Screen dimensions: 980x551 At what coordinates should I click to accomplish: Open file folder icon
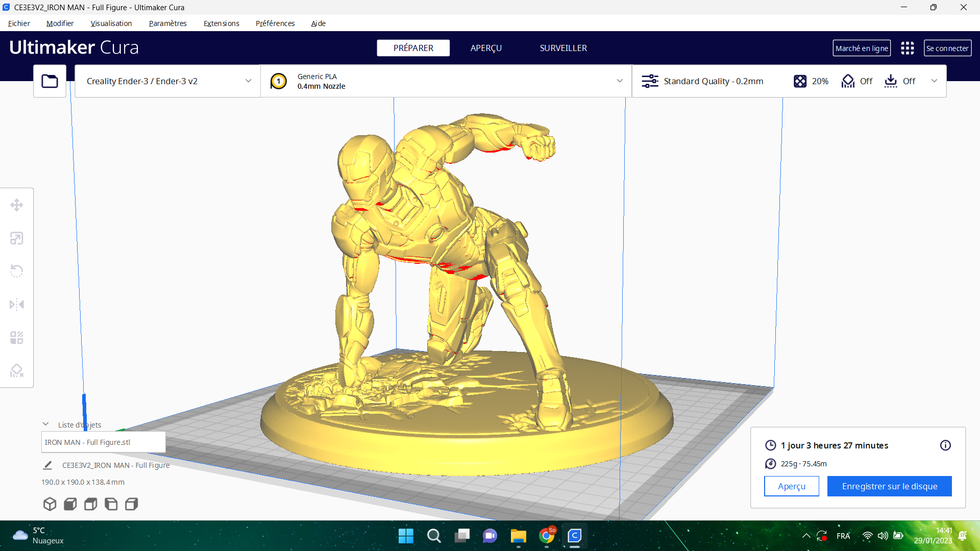(x=50, y=81)
